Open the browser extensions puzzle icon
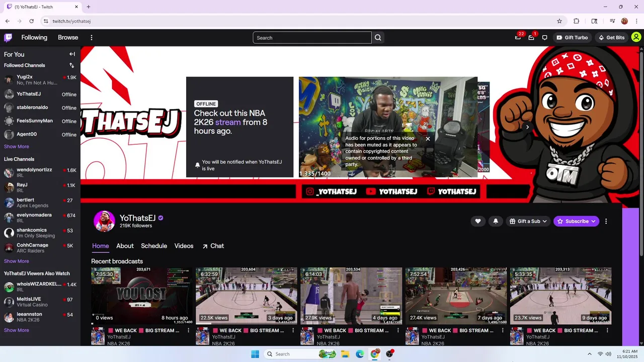Image resolution: width=644 pixels, height=362 pixels. click(x=577, y=21)
